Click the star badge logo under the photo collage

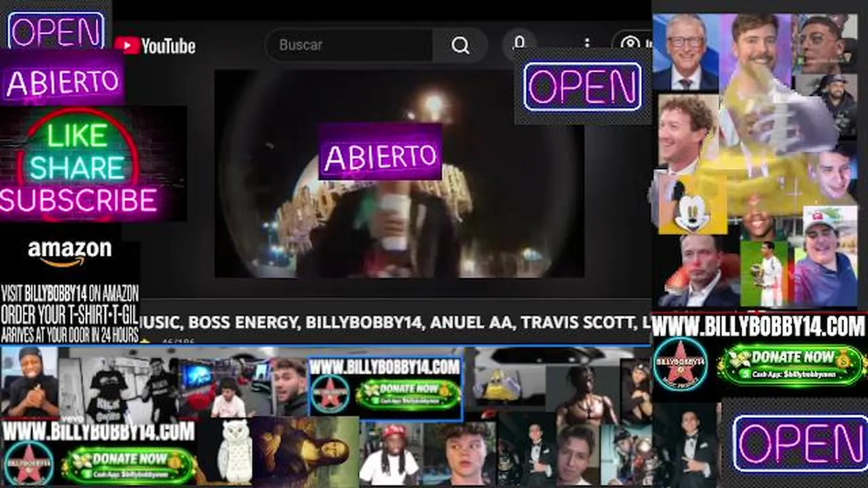(680, 365)
